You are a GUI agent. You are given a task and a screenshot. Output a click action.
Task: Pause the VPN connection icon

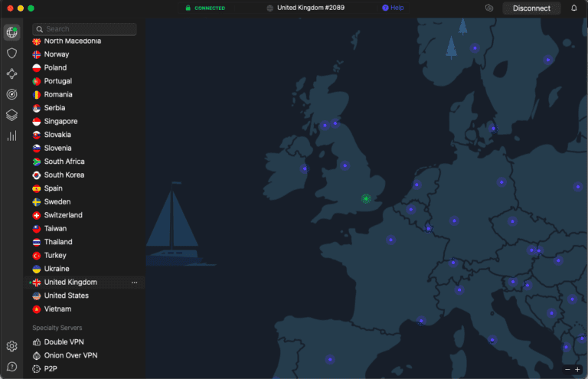coord(489,8)
